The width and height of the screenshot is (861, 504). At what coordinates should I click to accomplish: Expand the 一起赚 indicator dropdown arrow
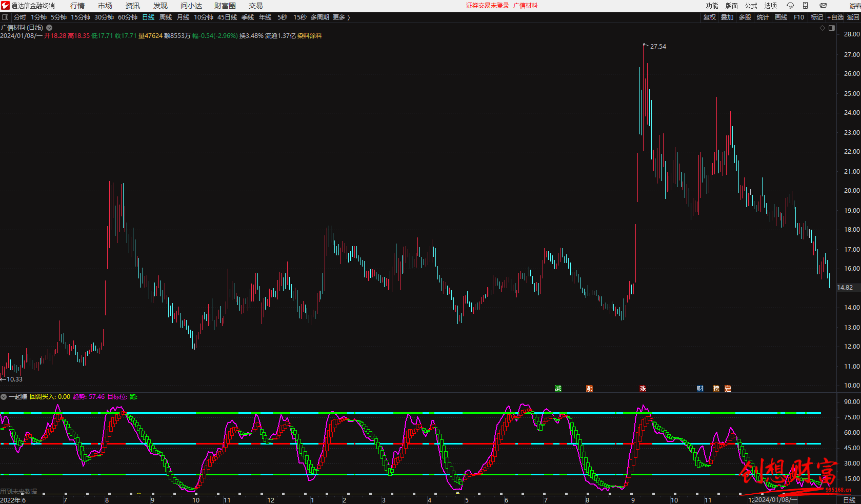pyautogui.click(x=4, y=397)
